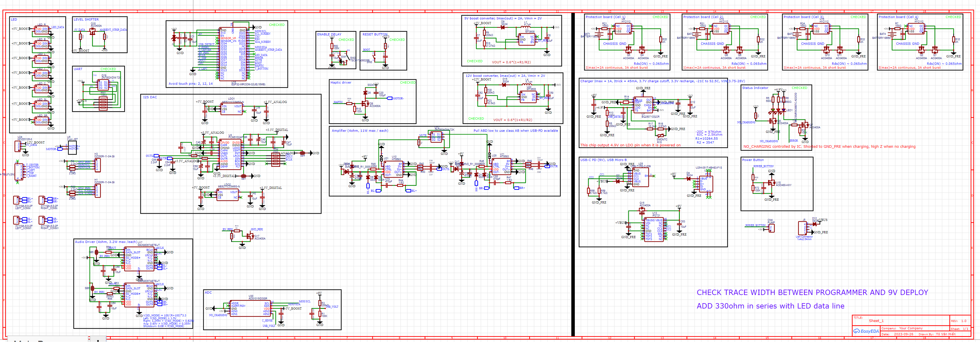Select the 'RIGHT_CONN' connector label

pyautogui.click(x=49, y=209)
